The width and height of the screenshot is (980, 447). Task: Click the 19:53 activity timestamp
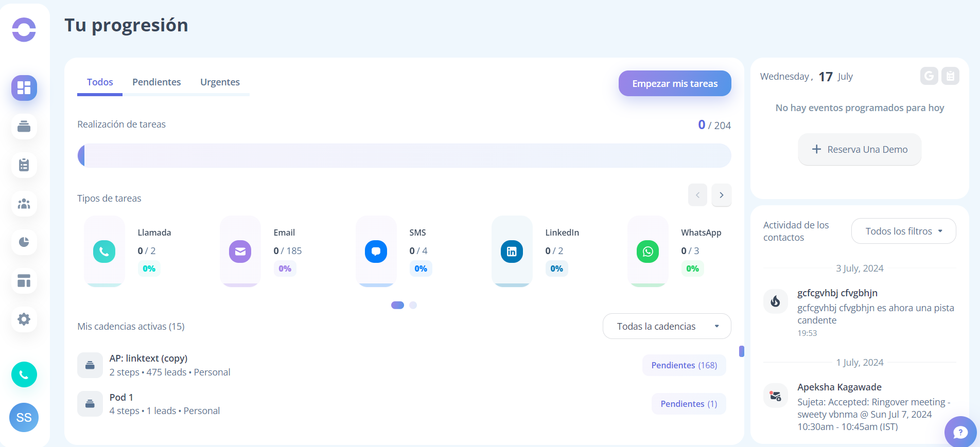[x=807, y=333]
